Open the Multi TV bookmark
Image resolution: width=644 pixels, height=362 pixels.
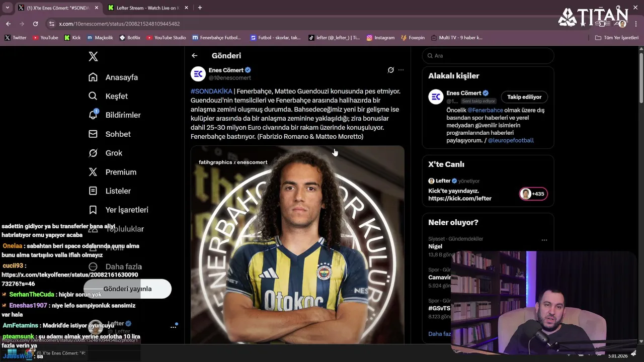(456, 38)
